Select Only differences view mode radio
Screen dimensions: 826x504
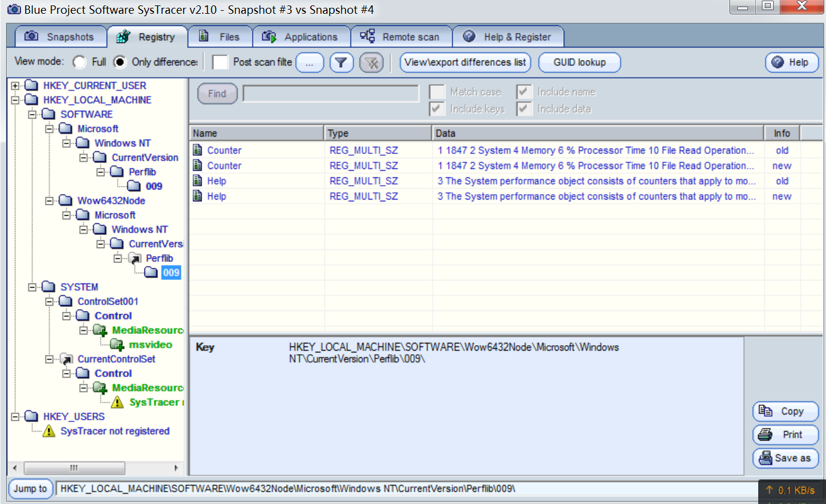pos(120,62)
